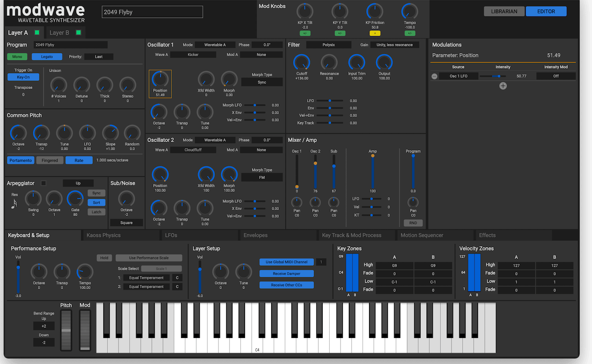Click Oscillator 2 Morph knob
The width and height of the screenshot is (592, 364).
pos(229,174)
